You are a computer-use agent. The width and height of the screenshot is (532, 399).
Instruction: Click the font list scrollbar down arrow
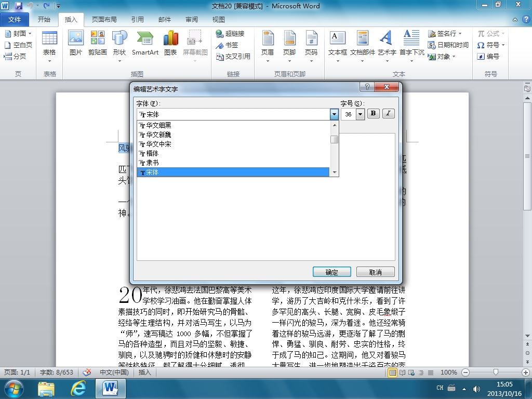(335, 172)
